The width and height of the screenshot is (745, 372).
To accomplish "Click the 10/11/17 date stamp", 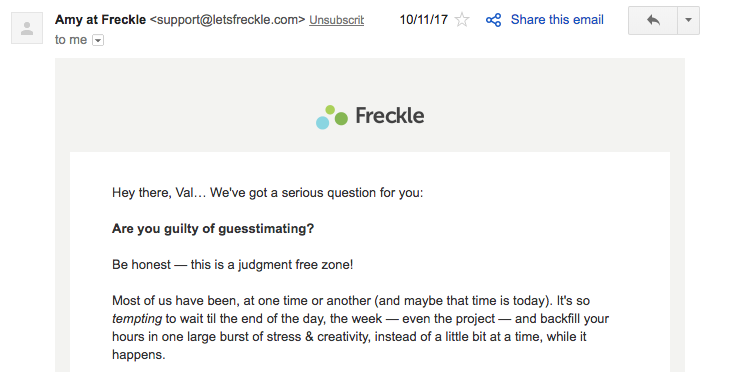I will click(423, 20).
